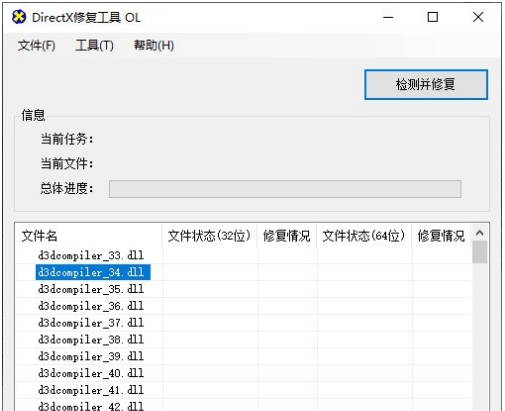Minimize the DirectX修复工具 window
This screenshot has width=505, height=411.
pos(388,17)
